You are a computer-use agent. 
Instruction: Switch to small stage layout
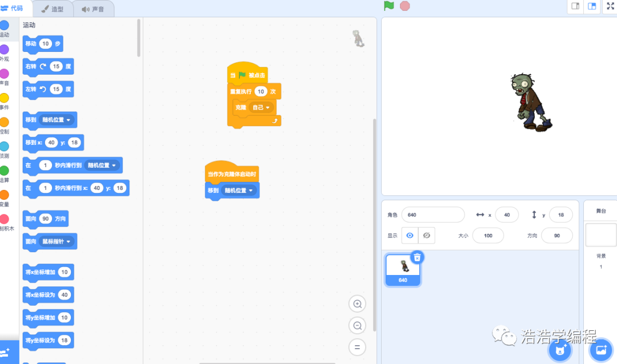click(575, 6)
